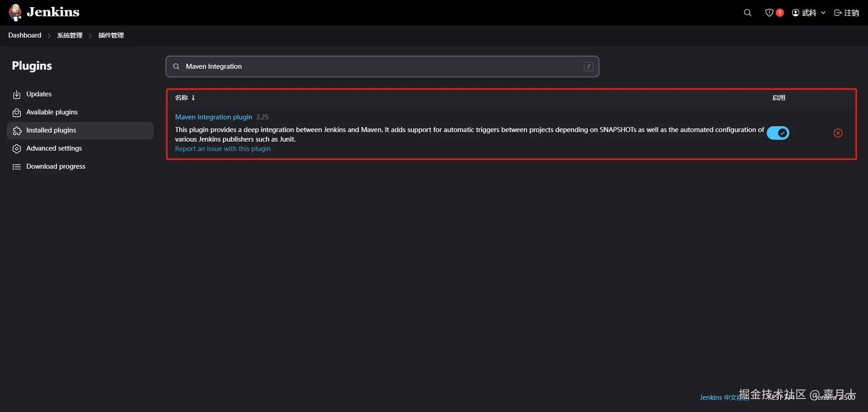Click the Jenkins butler logo

tap(15, 12)
